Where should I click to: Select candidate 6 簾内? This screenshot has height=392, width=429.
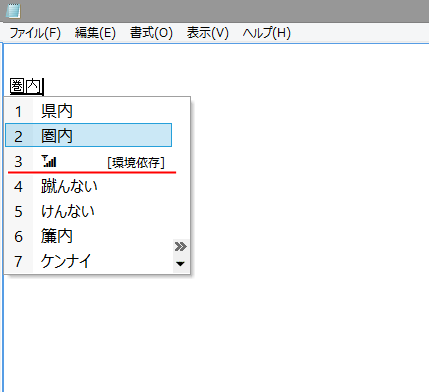88,236
